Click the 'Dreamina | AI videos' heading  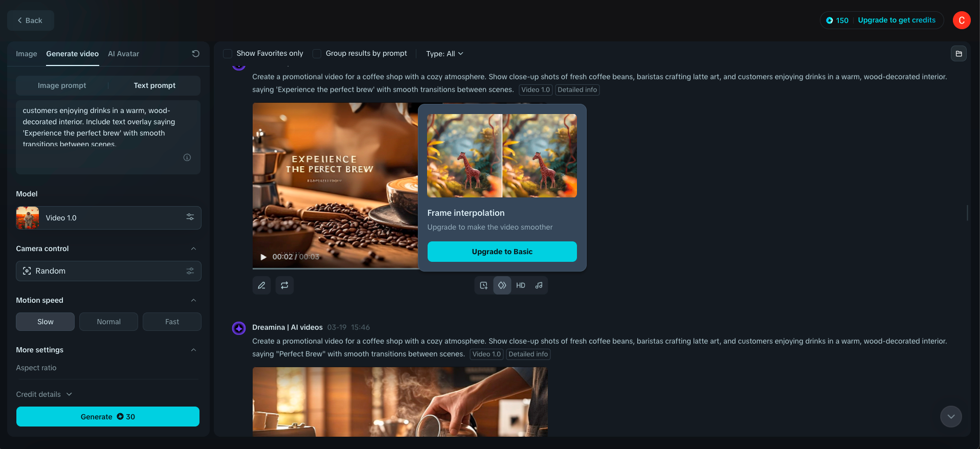287,327
